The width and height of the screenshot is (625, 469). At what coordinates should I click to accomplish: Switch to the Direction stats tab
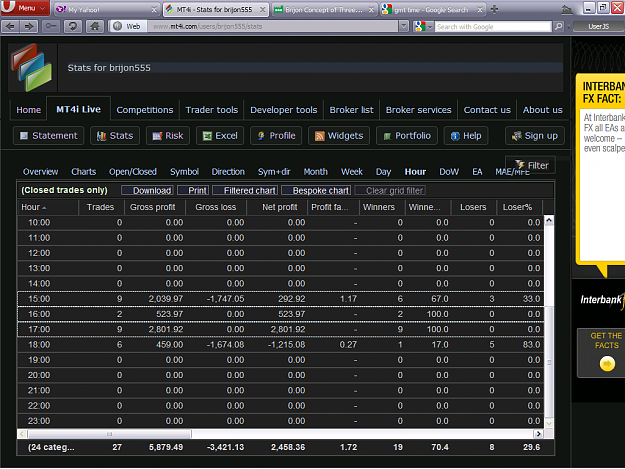coord(228,172)
